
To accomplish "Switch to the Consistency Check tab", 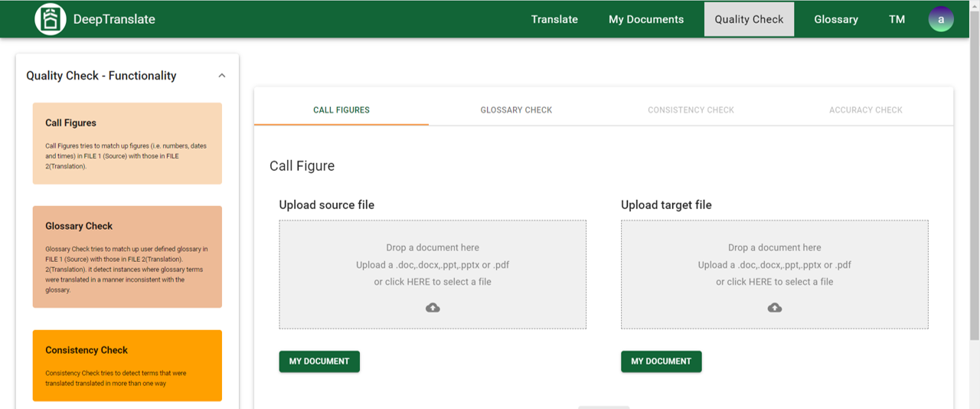I will click(691, 110).
